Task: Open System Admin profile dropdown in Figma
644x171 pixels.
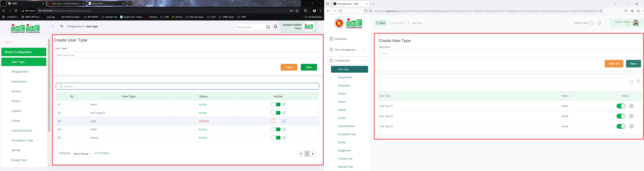Action: click(x=642, y=23)
